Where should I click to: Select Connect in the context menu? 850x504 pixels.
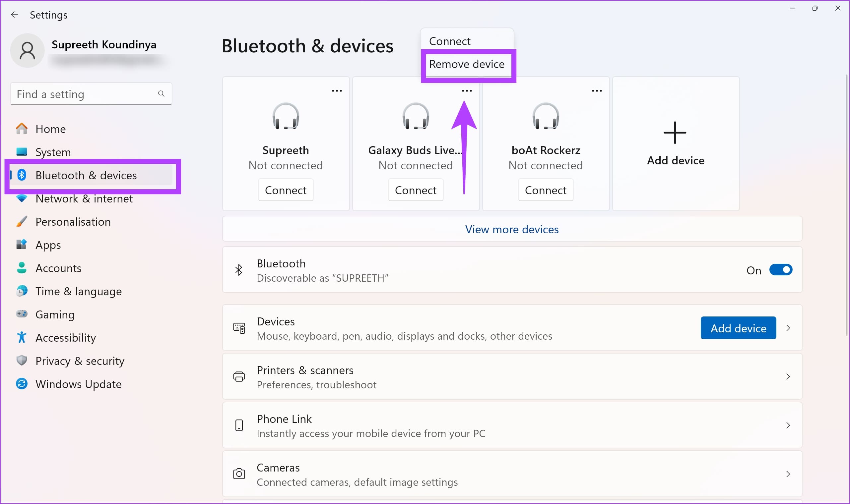(x=449, y=40)
